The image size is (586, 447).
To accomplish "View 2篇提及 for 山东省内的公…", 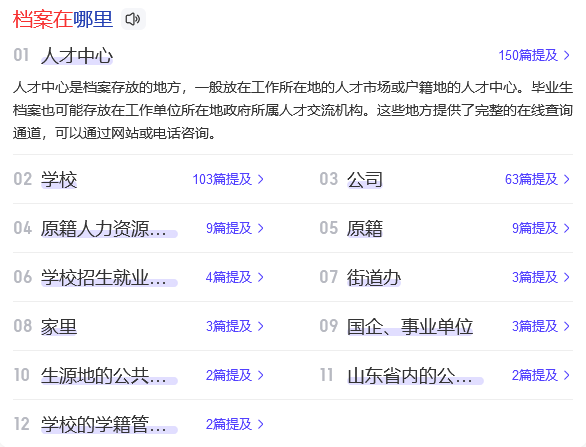I will click(x=535, y=375).
